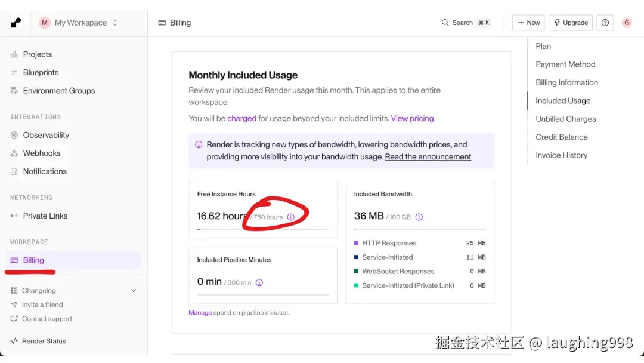The image size is (644, 363).
Task: Click the Observability icon
Action: coord(14,135)
